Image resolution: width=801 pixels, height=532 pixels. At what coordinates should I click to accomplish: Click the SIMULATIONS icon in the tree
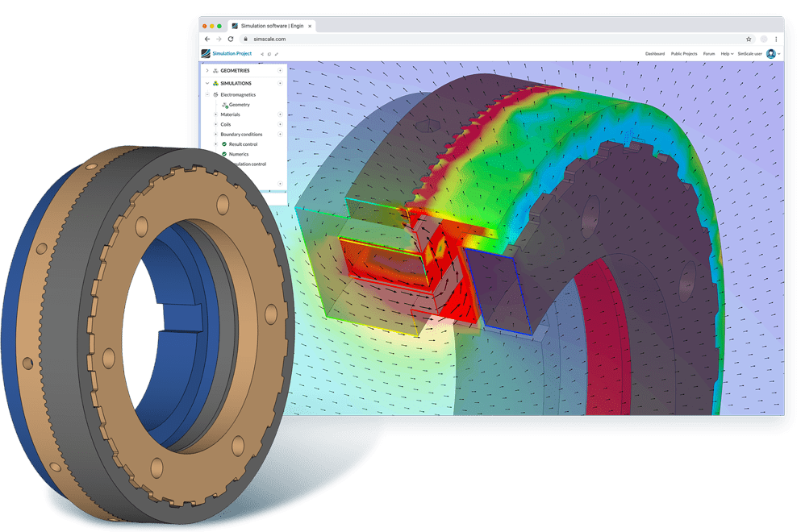[215, 83]
